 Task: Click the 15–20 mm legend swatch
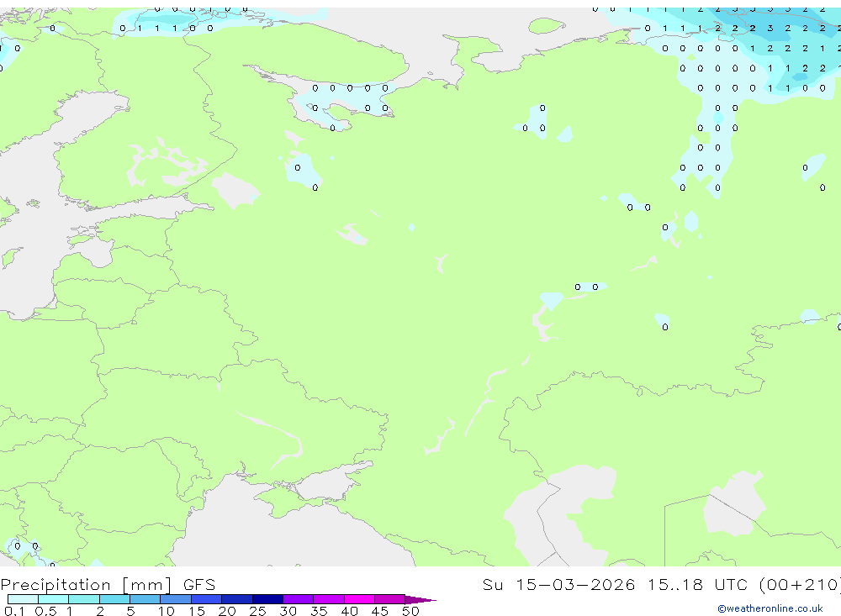[207, 599]
